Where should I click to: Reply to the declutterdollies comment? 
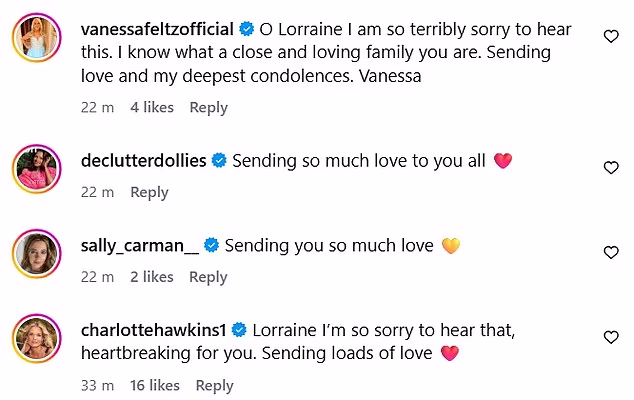(149, 192)
